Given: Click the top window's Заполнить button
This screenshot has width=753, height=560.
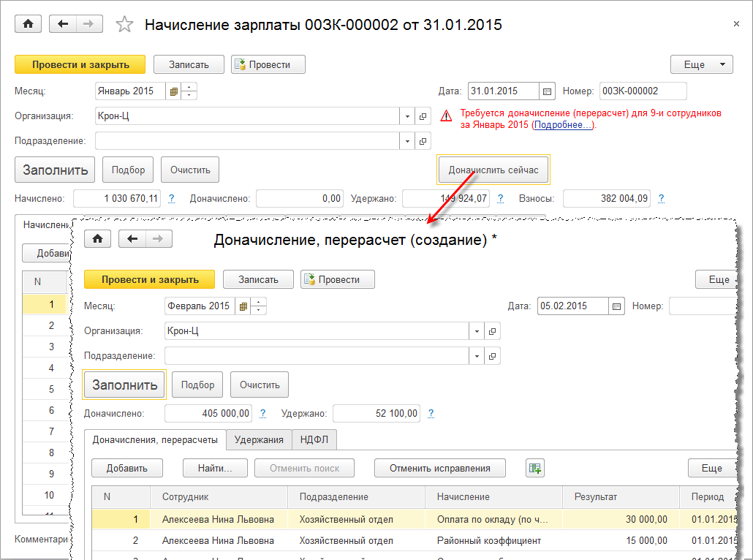Looking at the screenshot, I should coord(55,170).
